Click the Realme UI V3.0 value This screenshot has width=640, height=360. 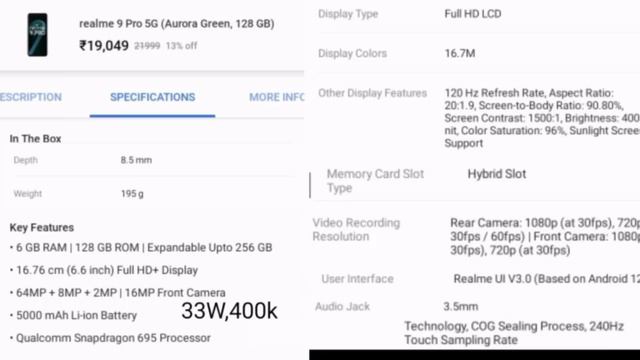[x=547, y=279]
